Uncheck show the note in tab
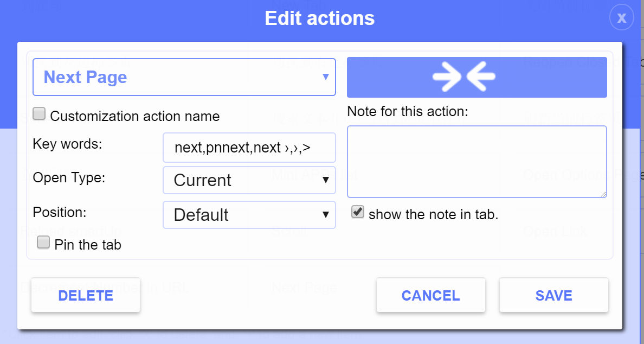This screenshot has height=344, width=644. click(357, 212)
